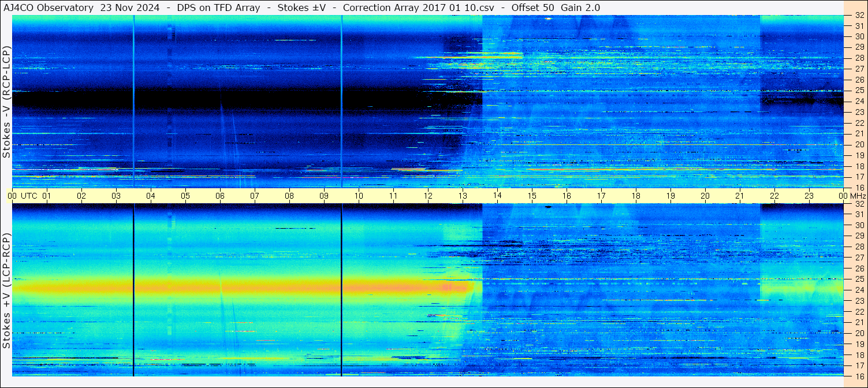Screen dimensions: 868x388
Task: Click the vertical line near 03:30 in upper plot
Action: click(133, 101)
